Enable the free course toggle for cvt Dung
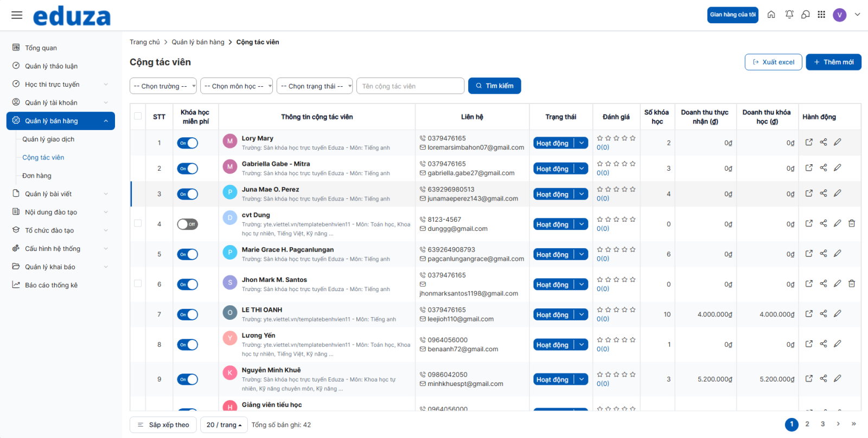The height and width of the screenshot is (438, 868). tap(188, 224)
